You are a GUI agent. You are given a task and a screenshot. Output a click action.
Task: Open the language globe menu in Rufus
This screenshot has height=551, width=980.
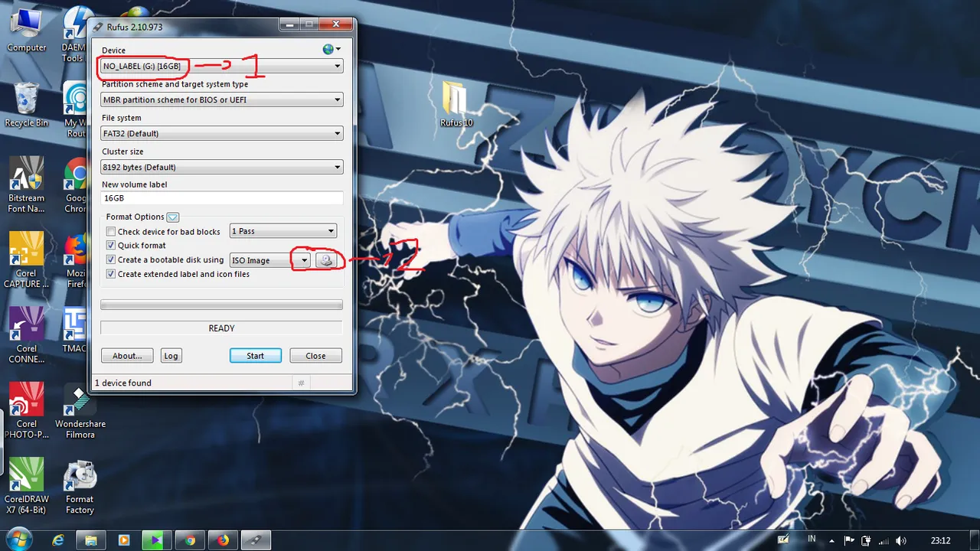(332, 49)
